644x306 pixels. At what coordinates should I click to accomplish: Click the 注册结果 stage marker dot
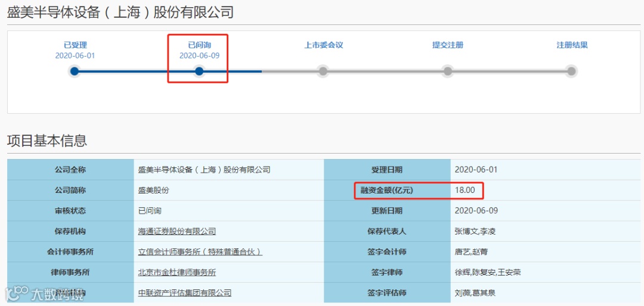[x=571, y=71]
